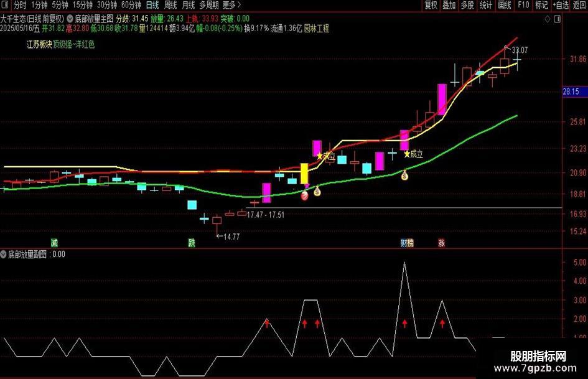
Task: Open main chart indicator 底部放量主图 dropdown icon
Action: click(x=70, y=19)
